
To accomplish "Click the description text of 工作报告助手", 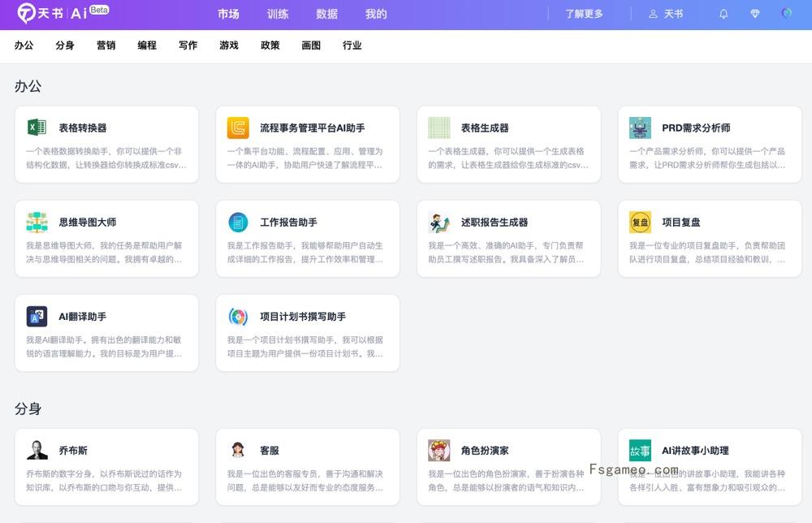I will [305, 253].
